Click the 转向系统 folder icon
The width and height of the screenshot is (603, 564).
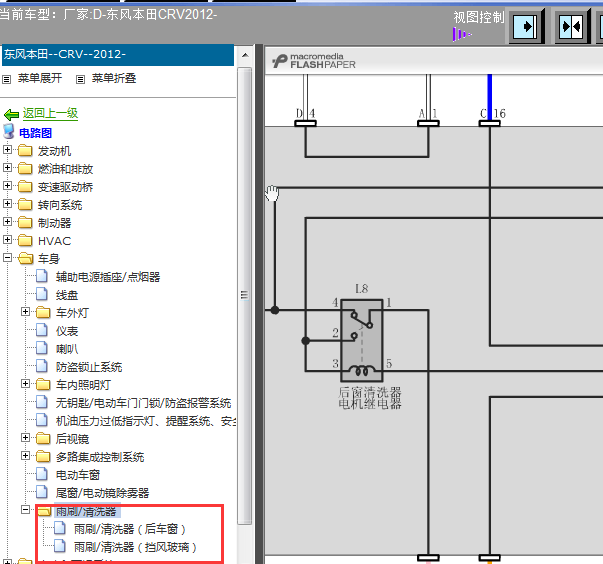pos(25,205)
